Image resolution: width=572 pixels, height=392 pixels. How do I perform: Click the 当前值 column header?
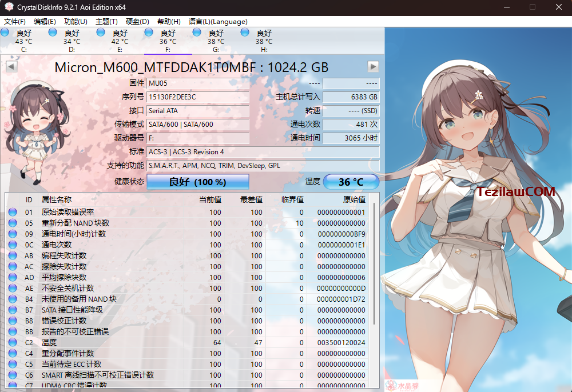[x=210, y=199]
